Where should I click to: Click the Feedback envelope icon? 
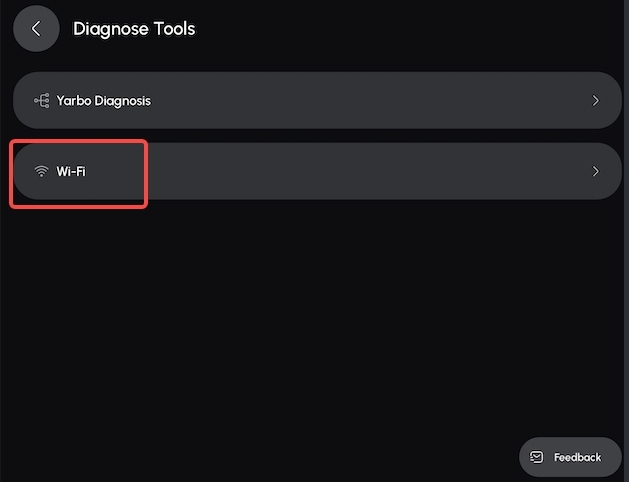point(536,457)
